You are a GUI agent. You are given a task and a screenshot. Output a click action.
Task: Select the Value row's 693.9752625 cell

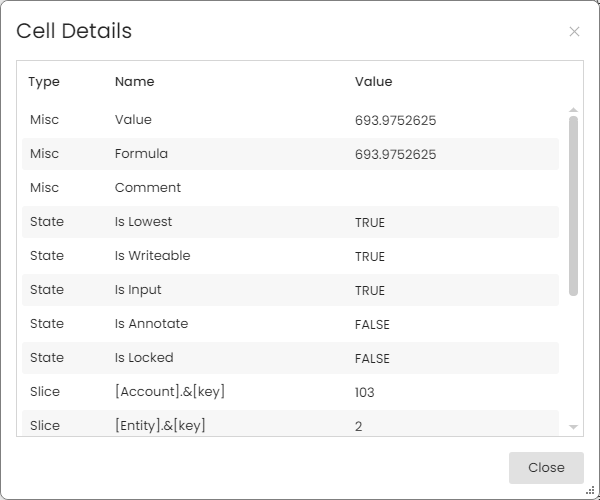coord(395,121)
